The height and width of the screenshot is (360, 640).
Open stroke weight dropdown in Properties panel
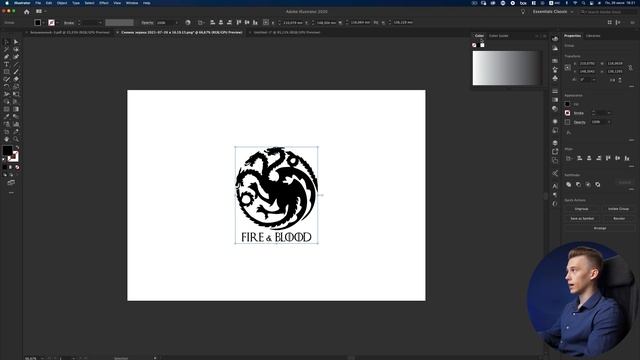609,113
